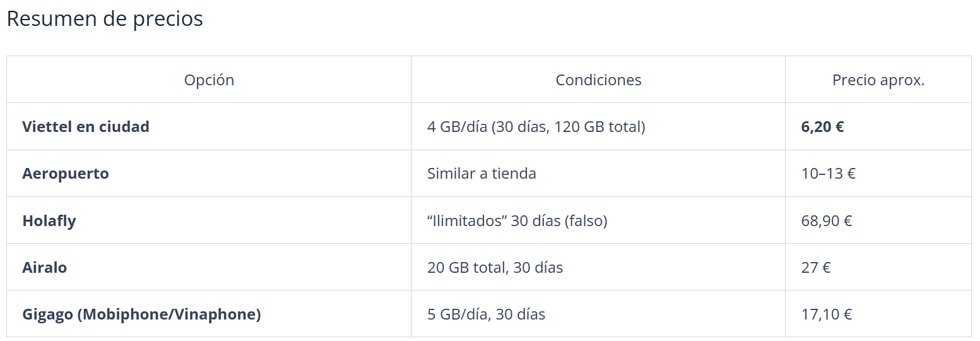Screen dimensions: 980x341
Task: Click the 'Airalo' option cell
Action: tap(45, 268)
